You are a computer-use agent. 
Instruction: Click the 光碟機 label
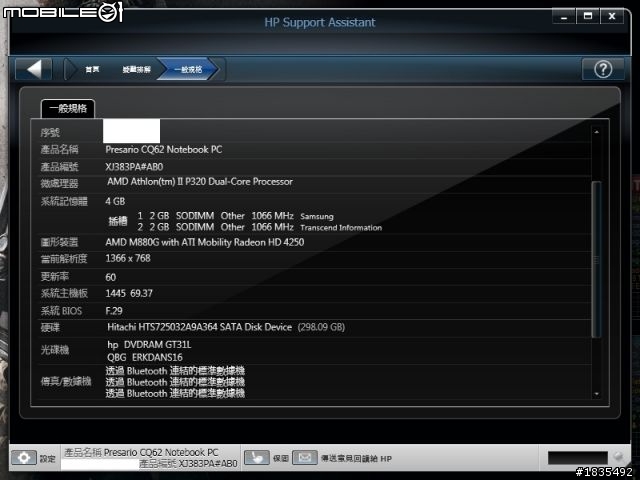click(55, 350)
